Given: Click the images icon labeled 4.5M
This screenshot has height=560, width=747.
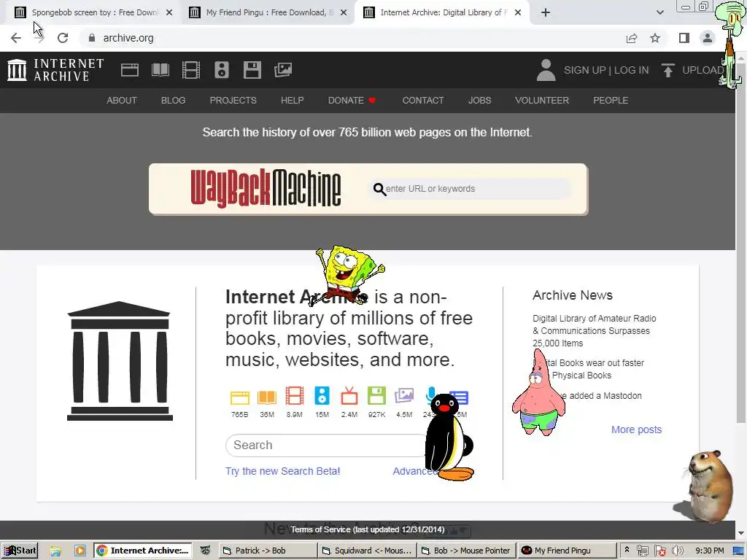Looking at the screenshot, I should click(x=404, y=396).
